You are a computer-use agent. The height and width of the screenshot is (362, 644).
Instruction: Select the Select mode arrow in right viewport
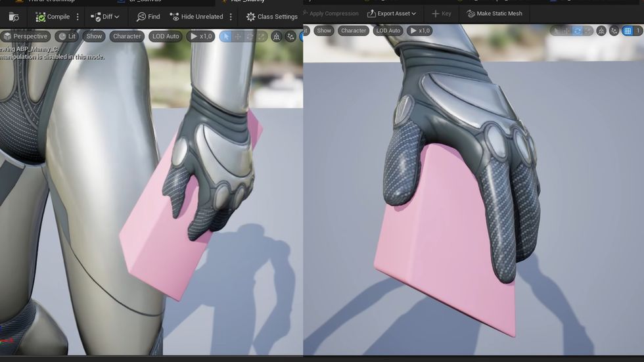pos(555,31)
